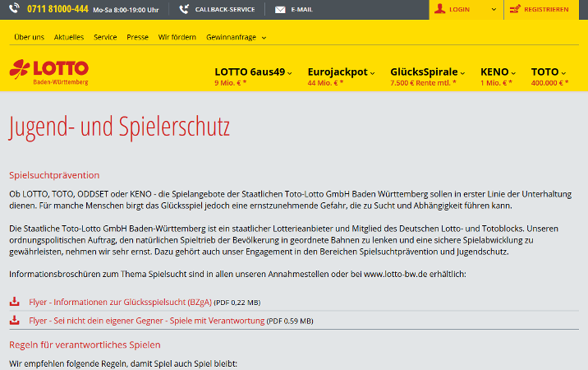588x370 pixels.
Task: Open the Über uns menu item
Action: pyautogui.click(x=30, y=37)
